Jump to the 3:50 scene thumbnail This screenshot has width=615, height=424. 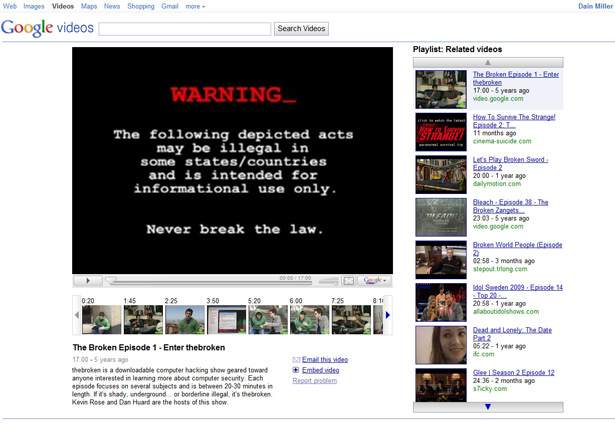226,320
